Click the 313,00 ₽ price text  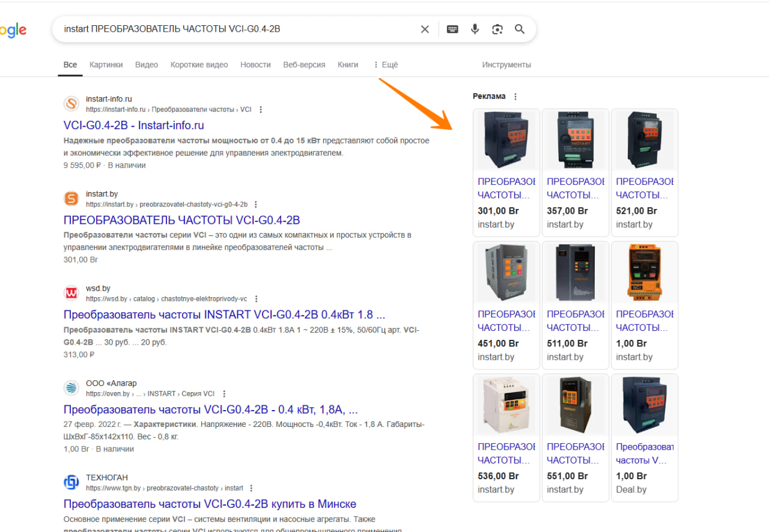click(79, 354)
